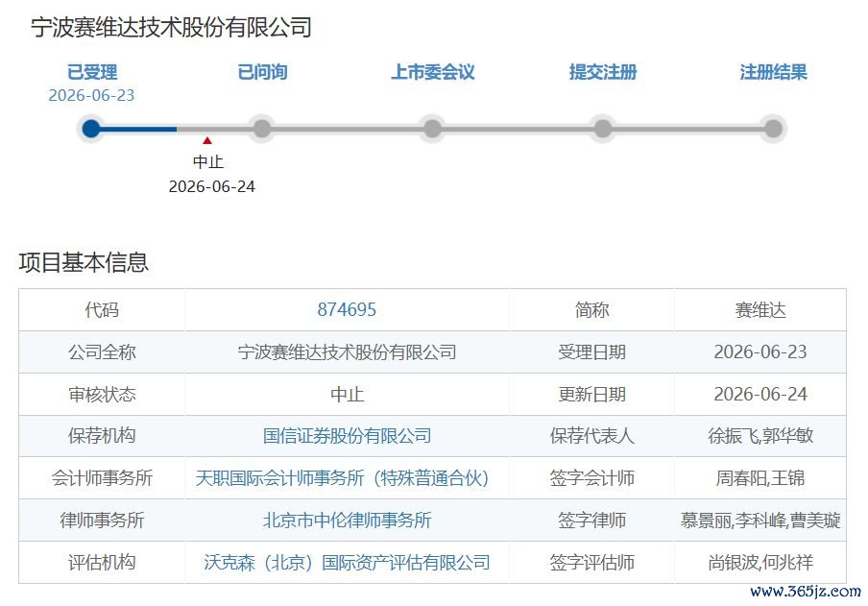Select the 已问询 stage label
This screenshot has width=868, height=606.
[262, 72]
